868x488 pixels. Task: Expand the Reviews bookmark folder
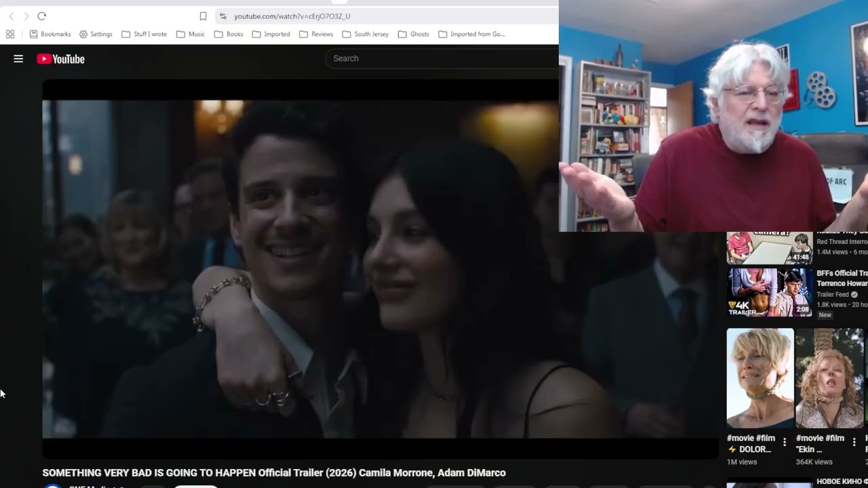(x=316, y=34)
